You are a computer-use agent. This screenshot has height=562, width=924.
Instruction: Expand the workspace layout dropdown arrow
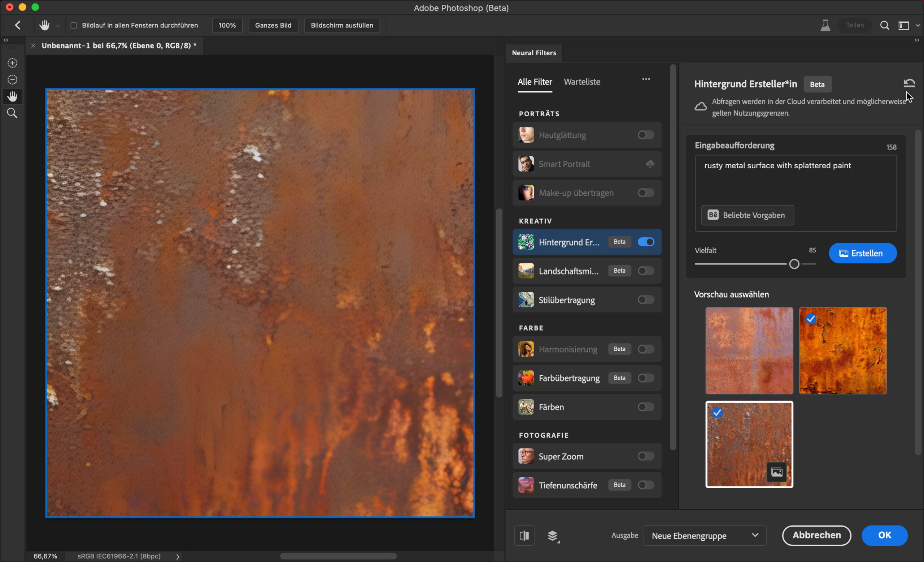(917, 26)
